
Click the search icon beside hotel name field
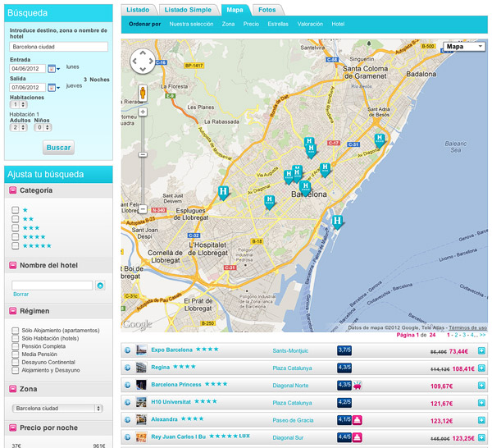pos(100,286)
